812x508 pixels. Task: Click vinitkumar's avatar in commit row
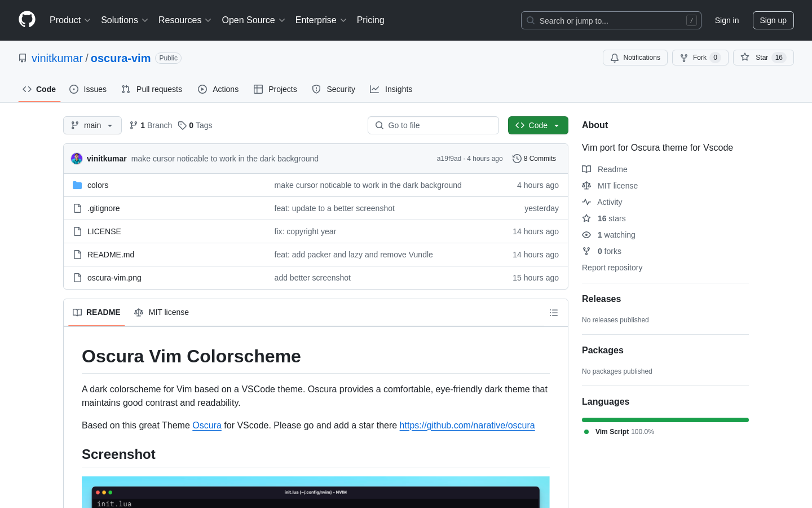point(77,159)
